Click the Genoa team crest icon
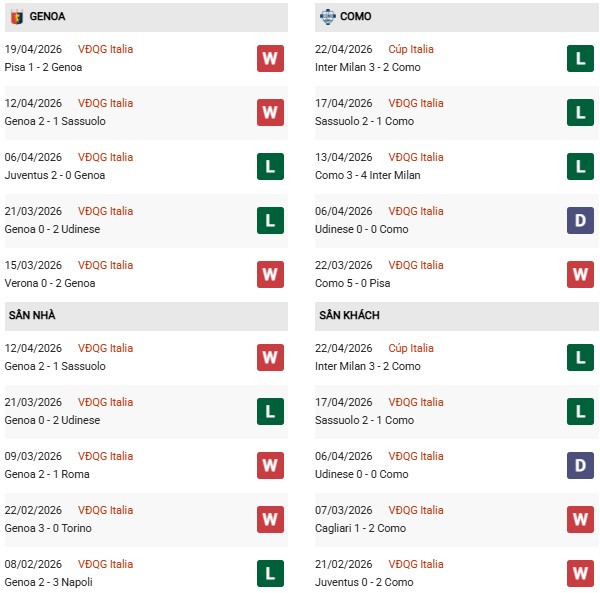This screenshot has height=593, width=600. 16,17
